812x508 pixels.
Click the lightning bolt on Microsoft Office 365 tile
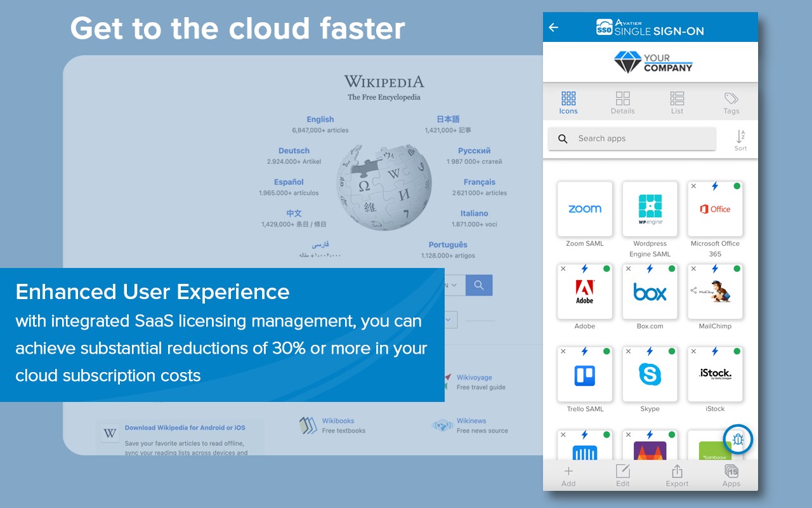coord(715,187)
